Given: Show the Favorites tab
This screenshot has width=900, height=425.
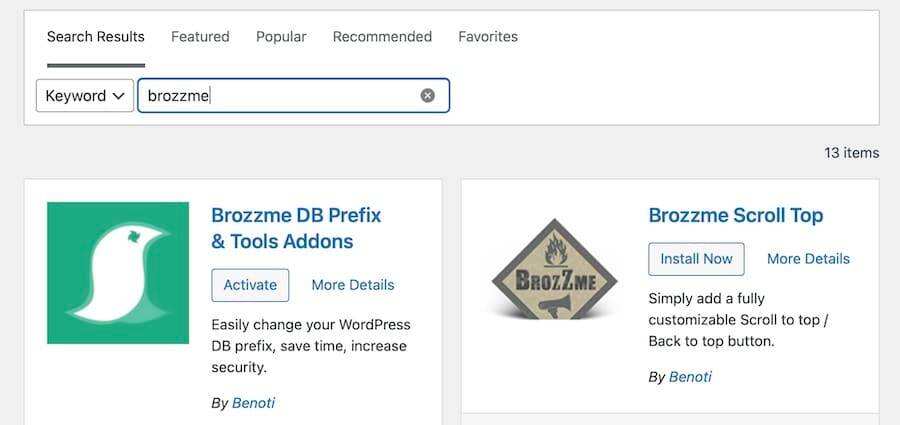Looking at the screenshot, I should tap(488, 37).
